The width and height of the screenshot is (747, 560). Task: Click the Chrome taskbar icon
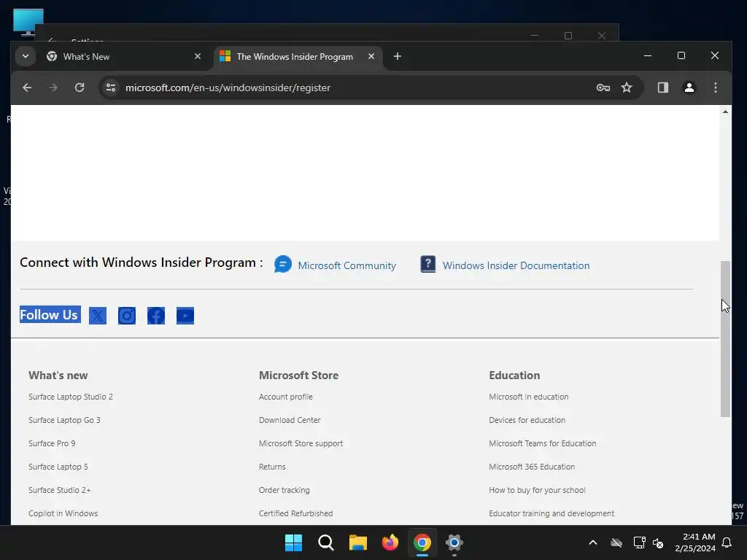click(422, 542)
